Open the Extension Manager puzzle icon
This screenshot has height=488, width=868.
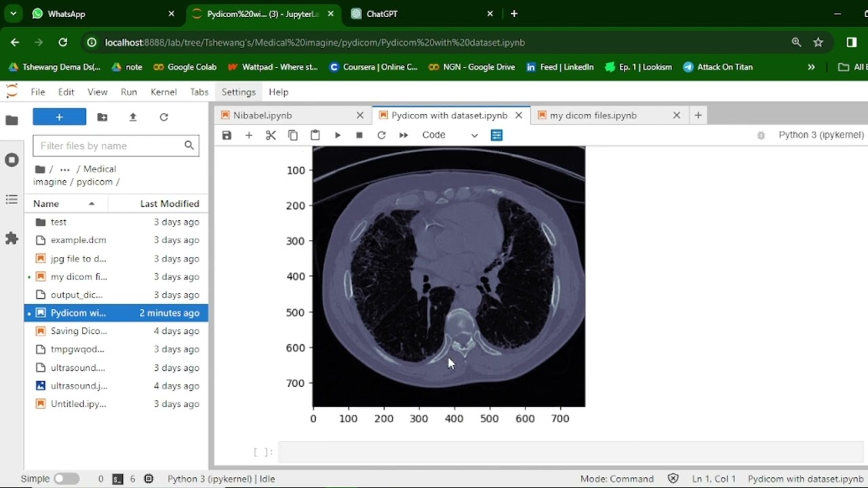pos(12,239)
